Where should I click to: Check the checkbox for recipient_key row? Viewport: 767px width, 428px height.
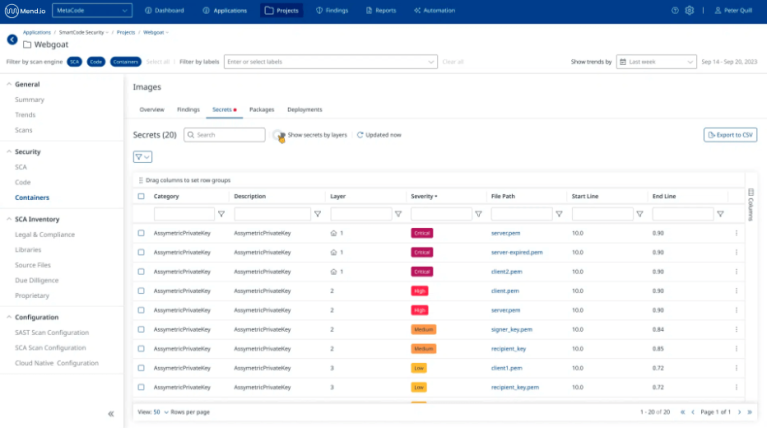[x=141, y=349]
